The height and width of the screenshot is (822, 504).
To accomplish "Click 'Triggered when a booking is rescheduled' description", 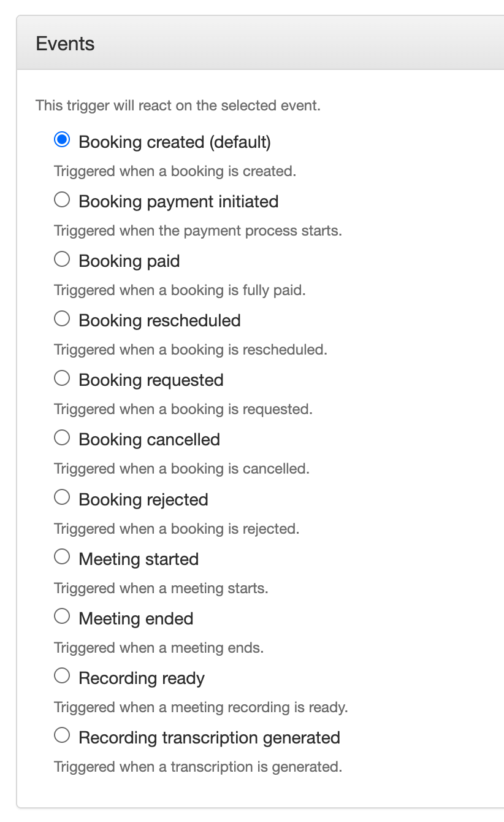I will (190, 350).
